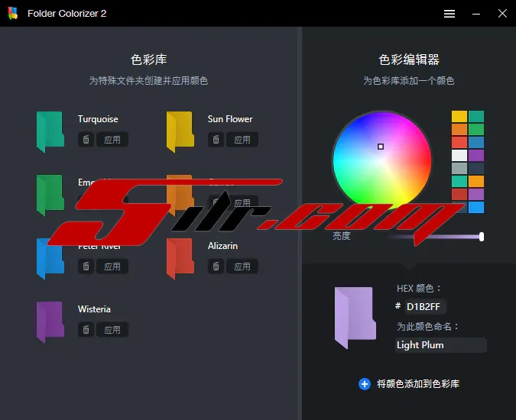Select the yellow swatch in palette

[x=459, y=117]
